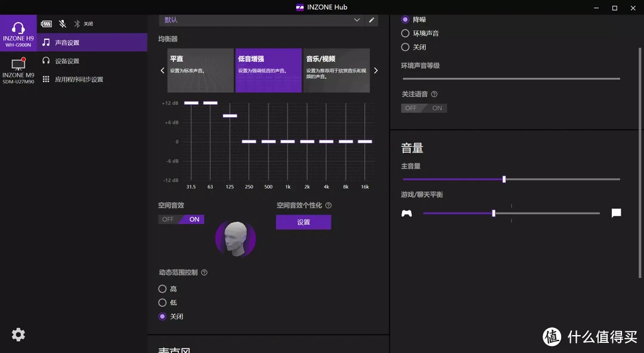Click the 设置 personalization button
Viewport: 644px width, 353px height.
pos(304,222)
